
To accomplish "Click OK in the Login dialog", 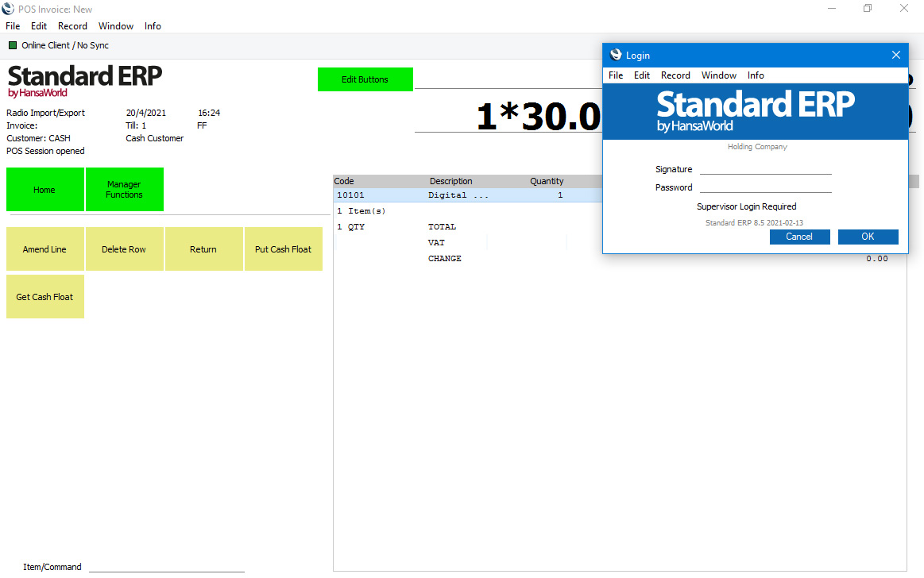I will point(868,237).
